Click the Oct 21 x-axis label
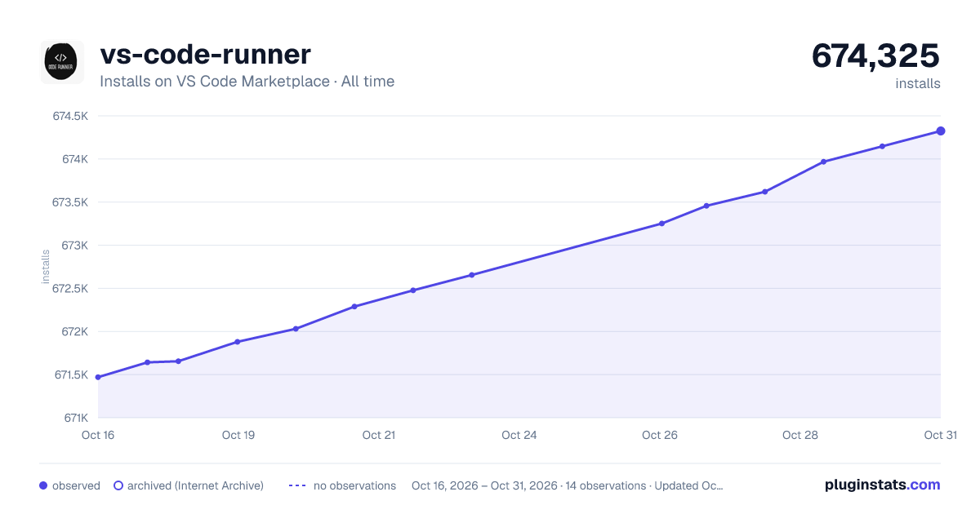This screenshot has height=514, width=980. tap(379, 435)
